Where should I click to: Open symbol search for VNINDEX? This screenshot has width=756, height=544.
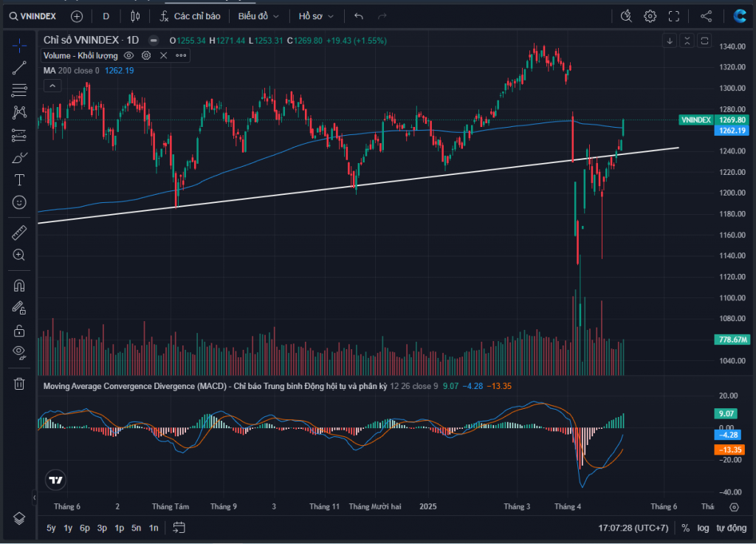pos(32,16)
